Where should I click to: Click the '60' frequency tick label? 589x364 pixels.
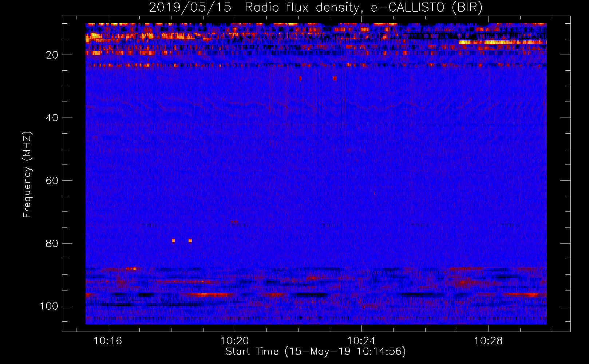click(x=52, y=181)
